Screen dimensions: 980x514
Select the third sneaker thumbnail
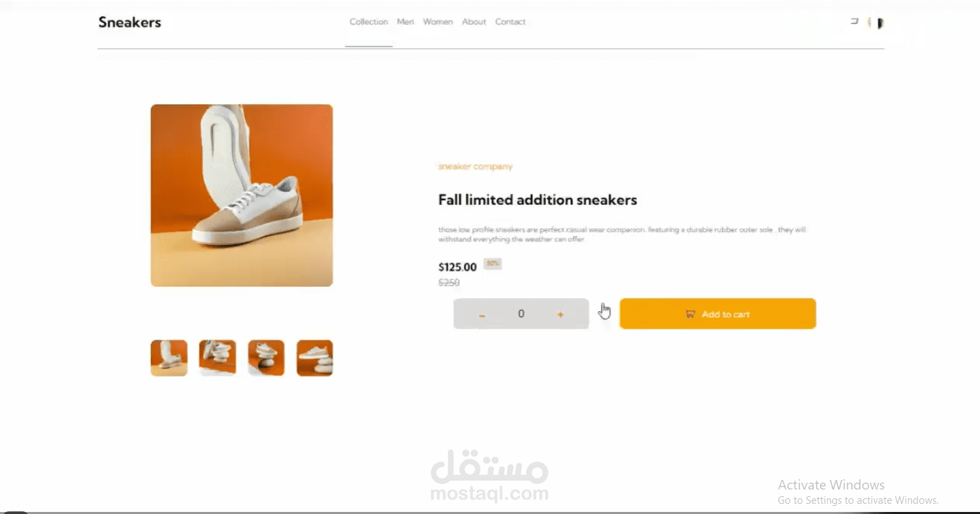[266, 358]
